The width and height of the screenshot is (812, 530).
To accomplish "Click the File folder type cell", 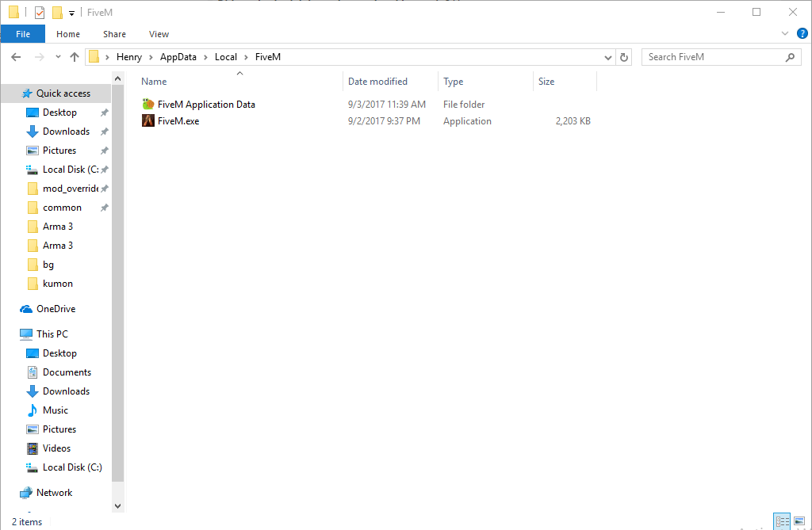I will click(x=464, y=104).
